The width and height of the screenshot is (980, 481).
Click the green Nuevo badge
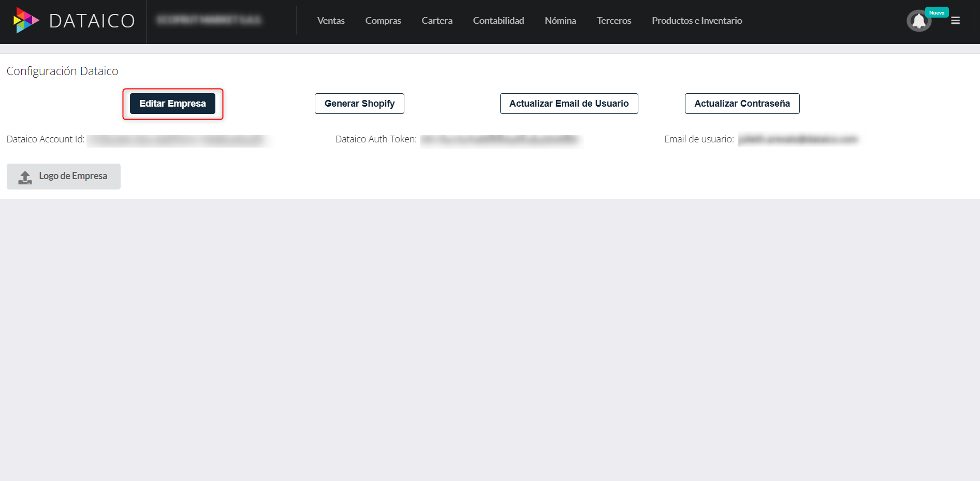tap(937, 12)
